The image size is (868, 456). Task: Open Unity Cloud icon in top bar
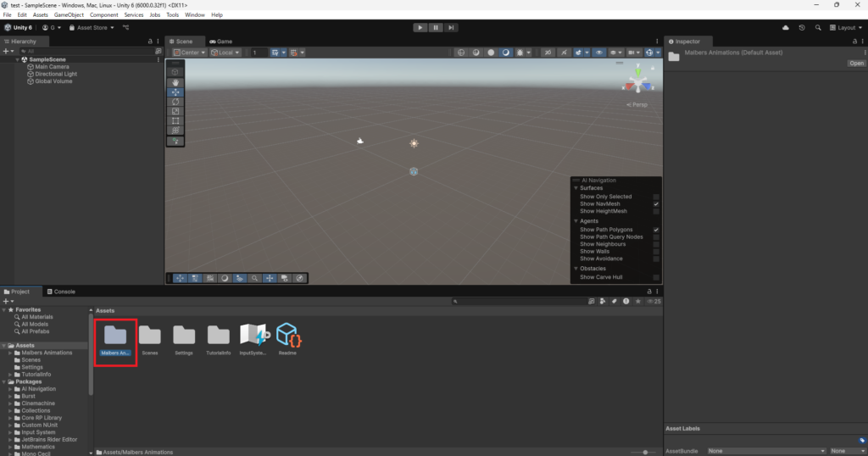[786, 28]
